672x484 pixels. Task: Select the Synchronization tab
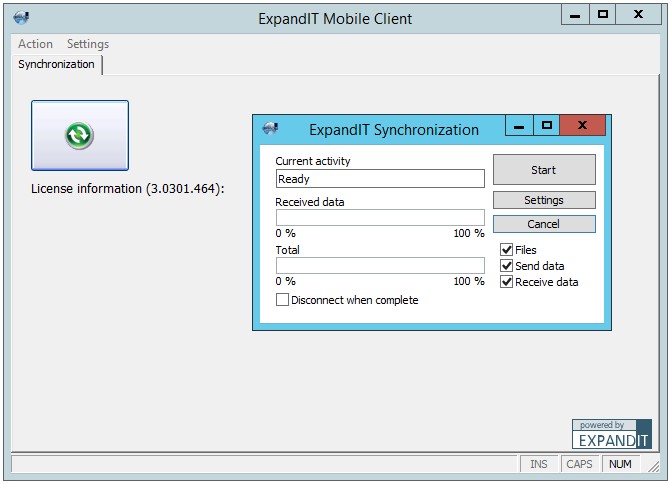[x=57, y=64]
